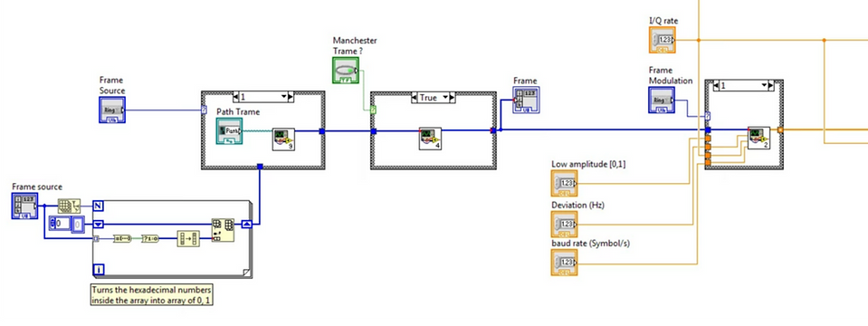
Task: Click the Insert Into Array function
Action: coord(223,230)
